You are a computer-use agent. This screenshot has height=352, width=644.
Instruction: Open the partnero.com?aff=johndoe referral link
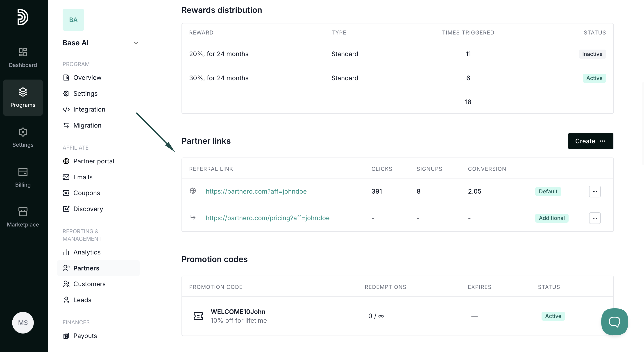pyautogui.click(x=256, y=191)
